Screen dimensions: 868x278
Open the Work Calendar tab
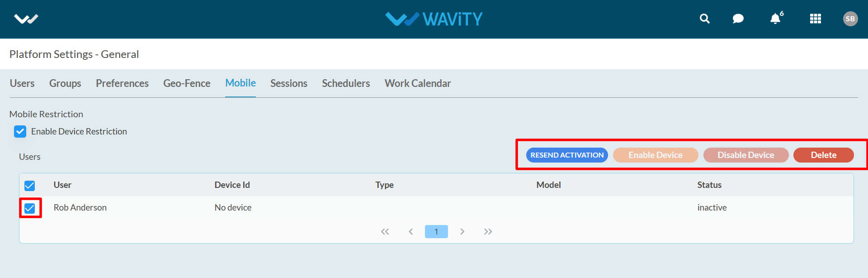click(x=417, y=83)
